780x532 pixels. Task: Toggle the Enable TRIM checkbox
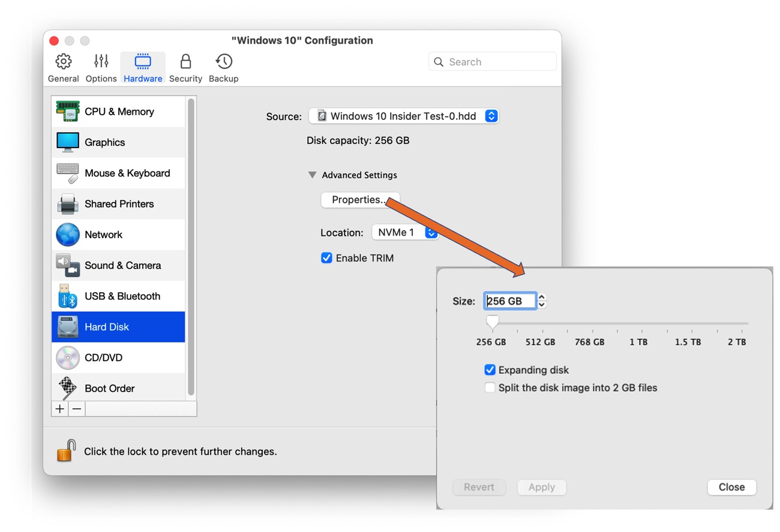(x=326, y=258)
